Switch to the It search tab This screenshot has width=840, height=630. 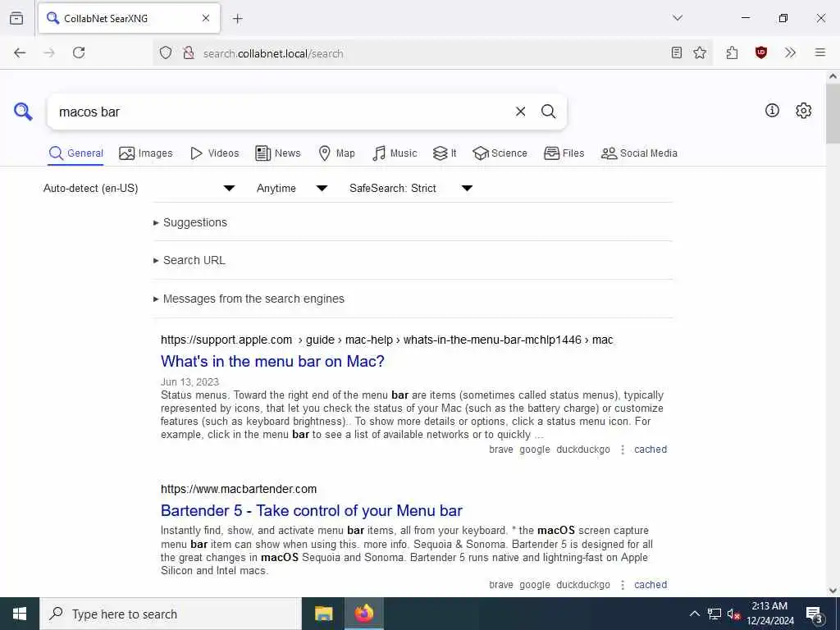pos(445,153)
